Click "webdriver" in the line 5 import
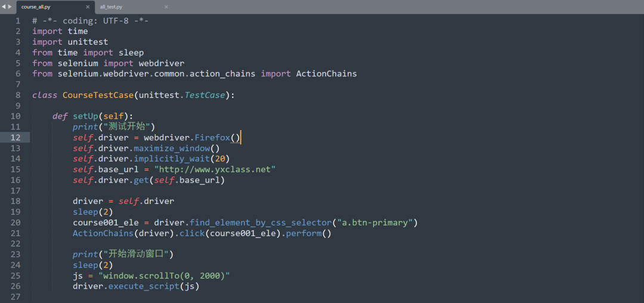Screen dimensions: 644x303 pyautogui.click(x=162, y=63)
